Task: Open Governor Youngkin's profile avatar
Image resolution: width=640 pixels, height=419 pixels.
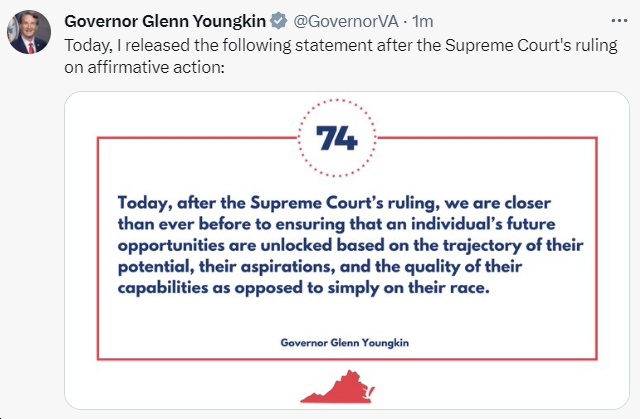Action: click(x=29, y=32)
